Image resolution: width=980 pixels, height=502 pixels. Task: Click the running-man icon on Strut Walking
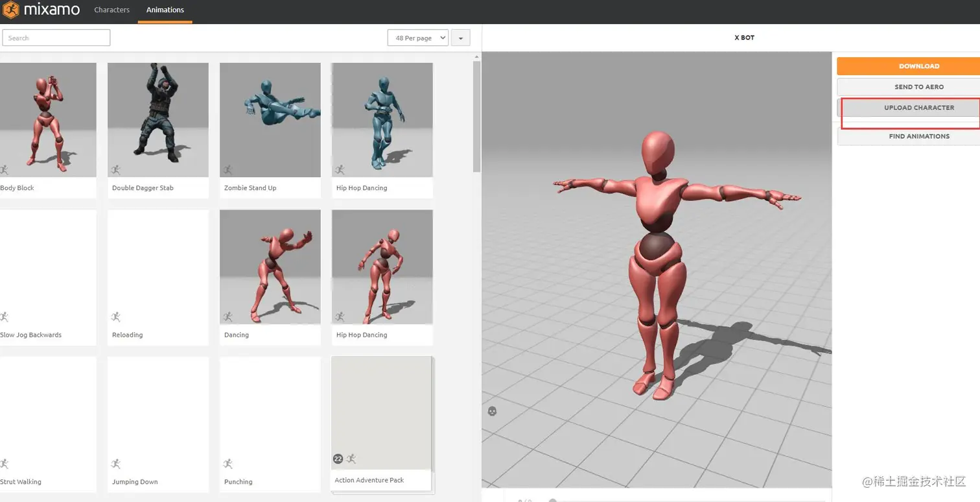click(x=5, y=464)
